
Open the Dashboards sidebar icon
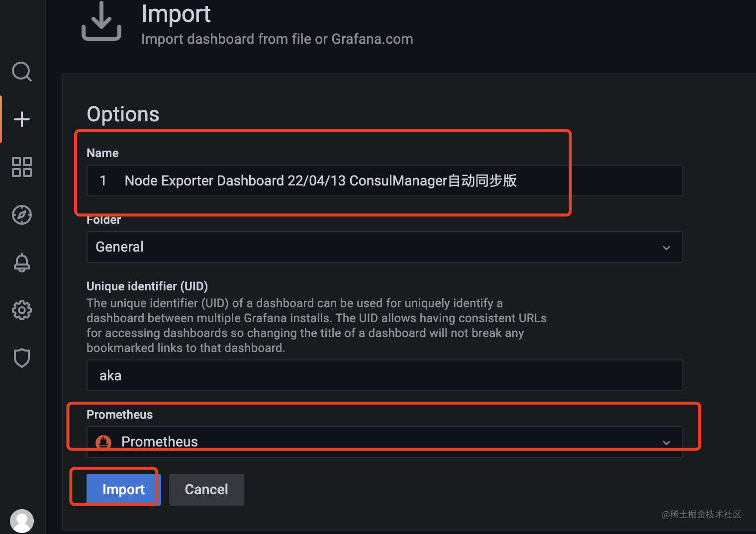coord(22,167)
